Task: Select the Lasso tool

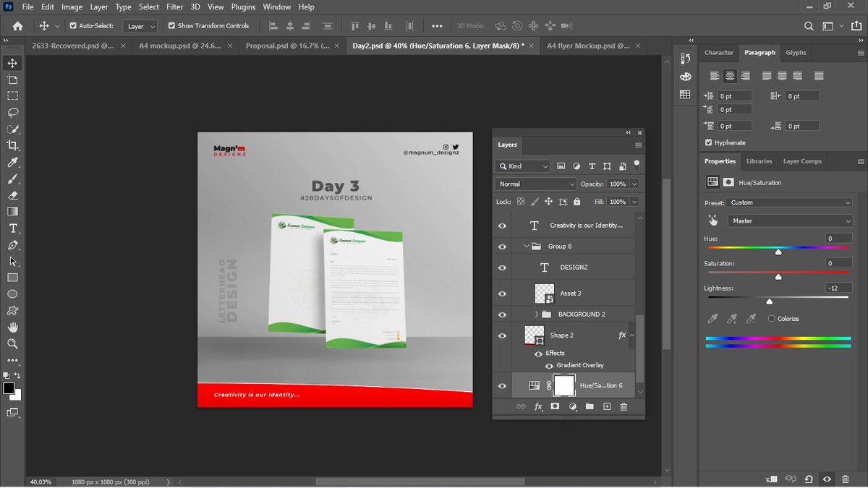Action: (x=12, y=112)
